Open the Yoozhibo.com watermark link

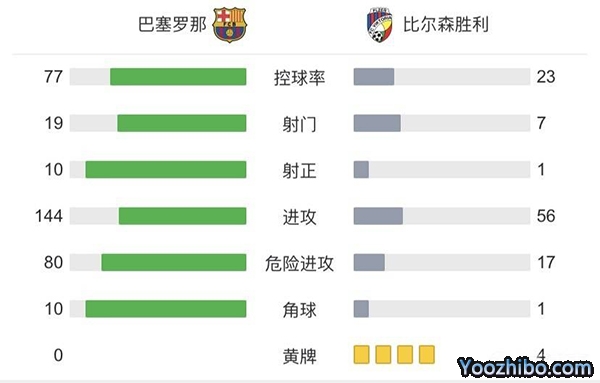525,367
